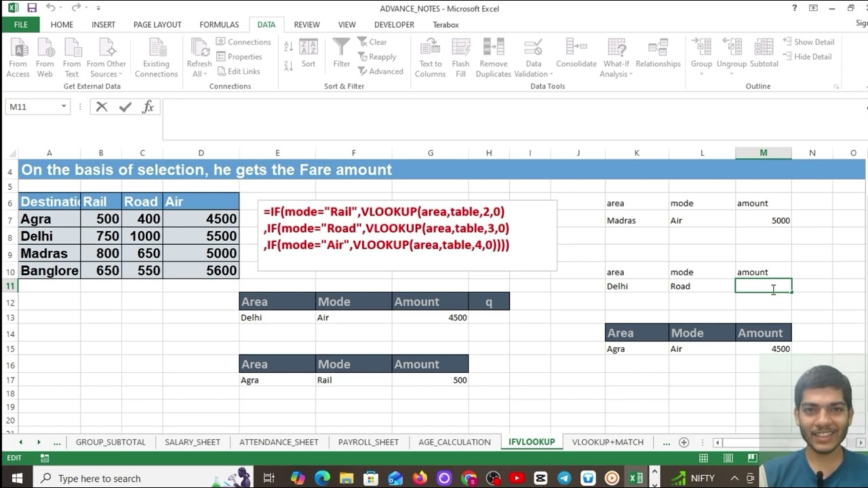
Task: Click the Reapply filter button
Action: click(377, 57)
